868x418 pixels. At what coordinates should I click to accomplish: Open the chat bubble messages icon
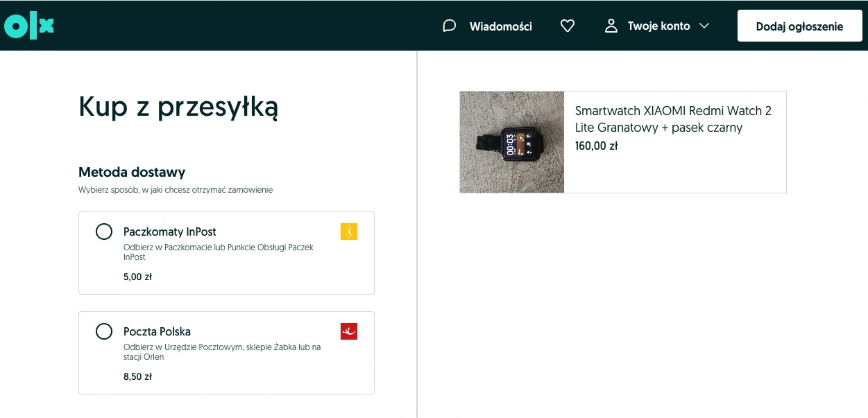click(450, 26)
